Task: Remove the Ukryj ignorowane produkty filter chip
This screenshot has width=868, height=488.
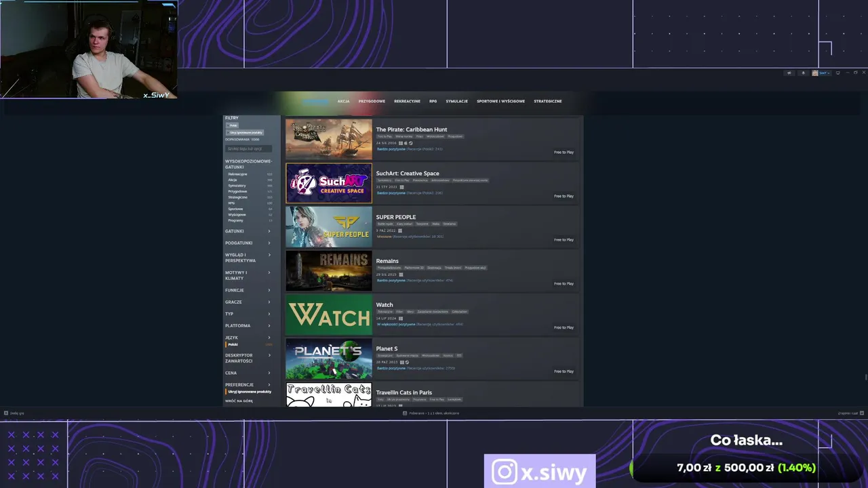Action: [x=245, y=133]
